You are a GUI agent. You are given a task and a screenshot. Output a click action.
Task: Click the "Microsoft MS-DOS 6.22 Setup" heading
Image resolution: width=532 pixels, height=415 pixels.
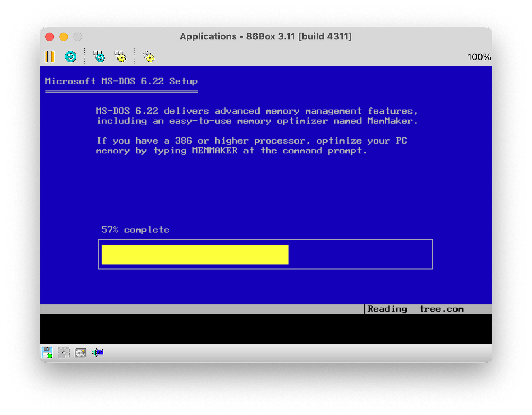tap(121, 81)
